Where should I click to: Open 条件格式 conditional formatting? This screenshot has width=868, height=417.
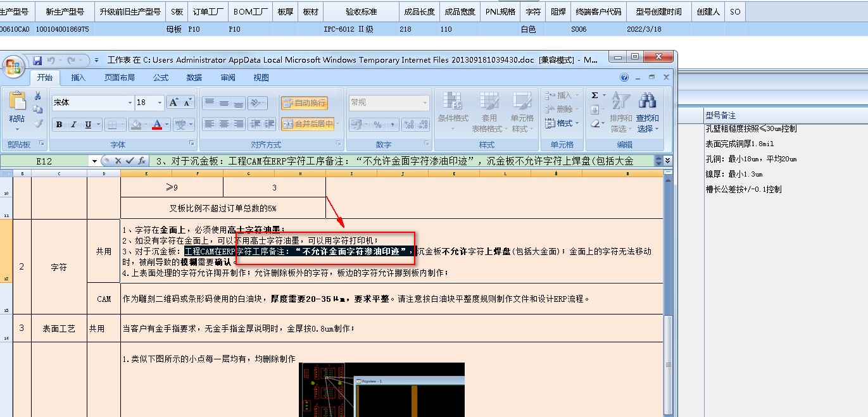(453, 112)
